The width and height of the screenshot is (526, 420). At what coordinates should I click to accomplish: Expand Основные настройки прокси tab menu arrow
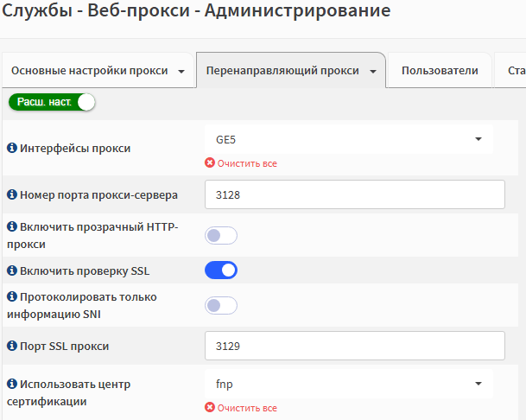[x=181, y=71]
